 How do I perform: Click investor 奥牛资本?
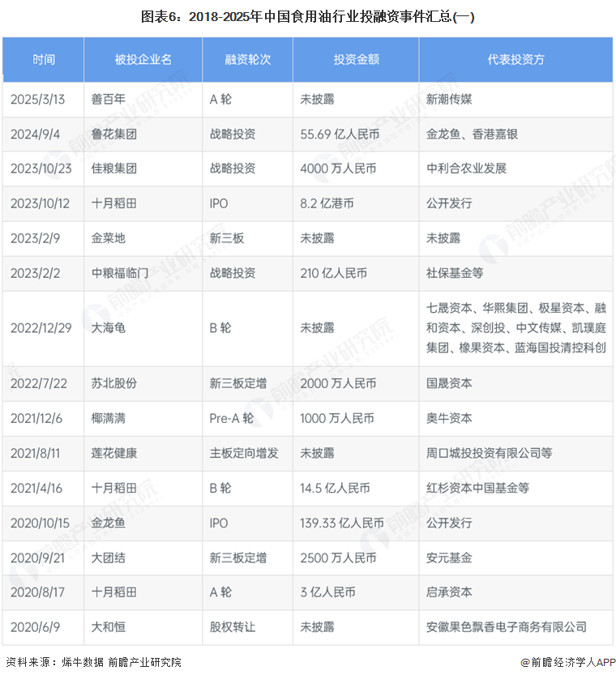point(449,419)
